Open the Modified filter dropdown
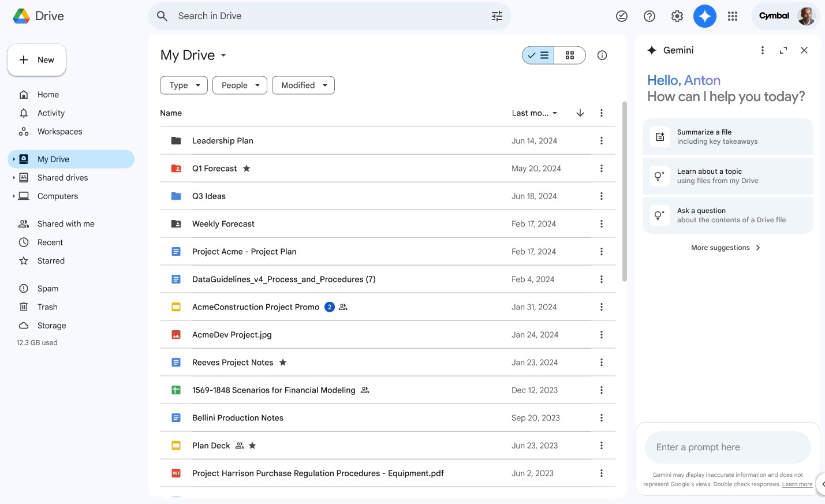This screenshot has height=504, width=825. click(303, 85)
